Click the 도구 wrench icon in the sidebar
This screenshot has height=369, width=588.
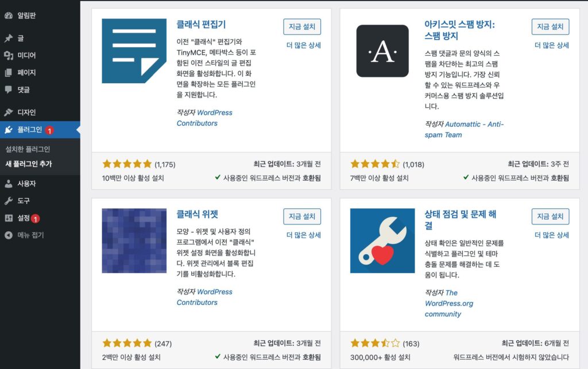8,201
